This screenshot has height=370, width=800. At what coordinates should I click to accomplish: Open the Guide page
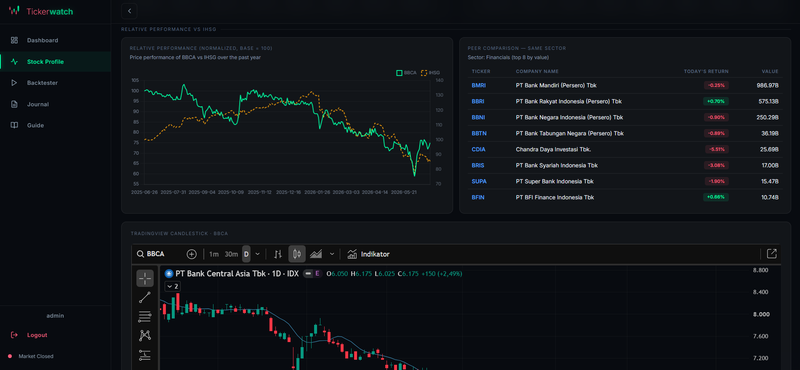point(55,125)
